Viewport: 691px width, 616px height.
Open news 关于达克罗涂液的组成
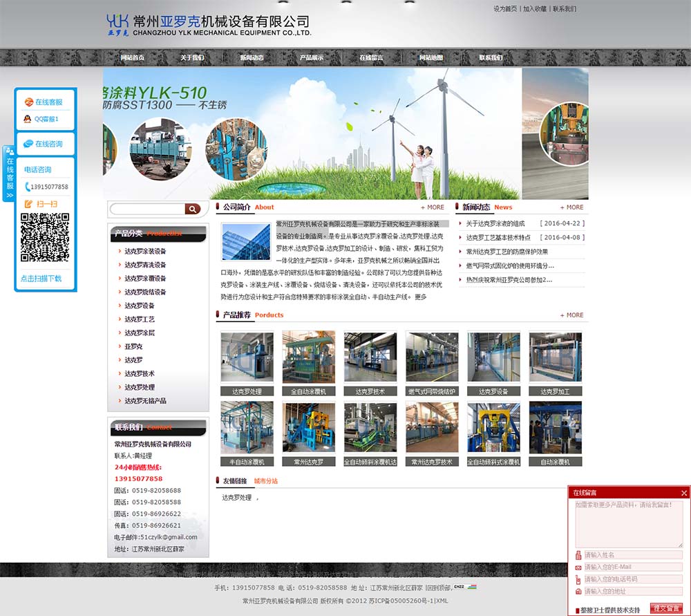495,223
